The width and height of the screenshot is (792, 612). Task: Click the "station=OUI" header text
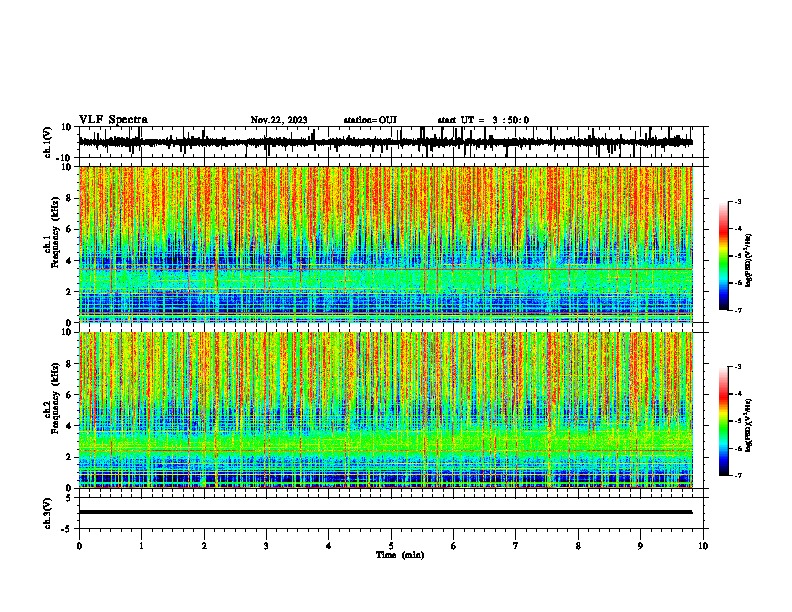(370, 120)
